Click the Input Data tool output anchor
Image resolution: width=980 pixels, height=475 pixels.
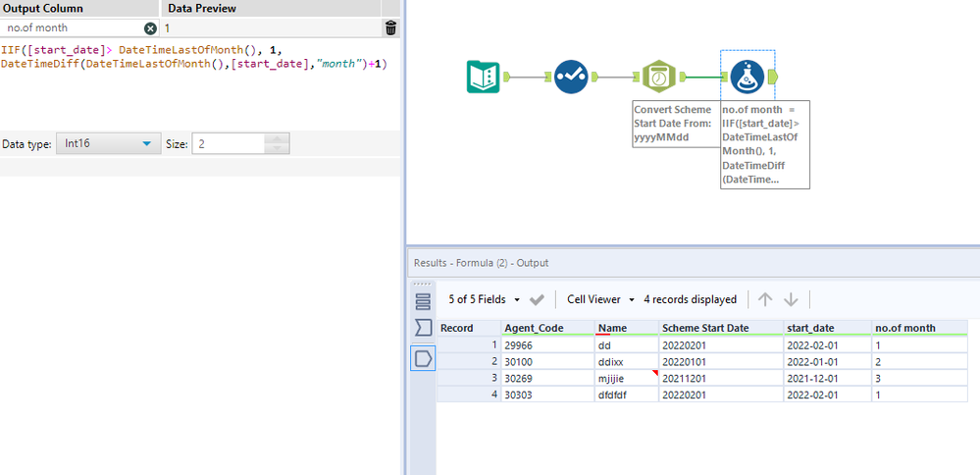(508, 77)
